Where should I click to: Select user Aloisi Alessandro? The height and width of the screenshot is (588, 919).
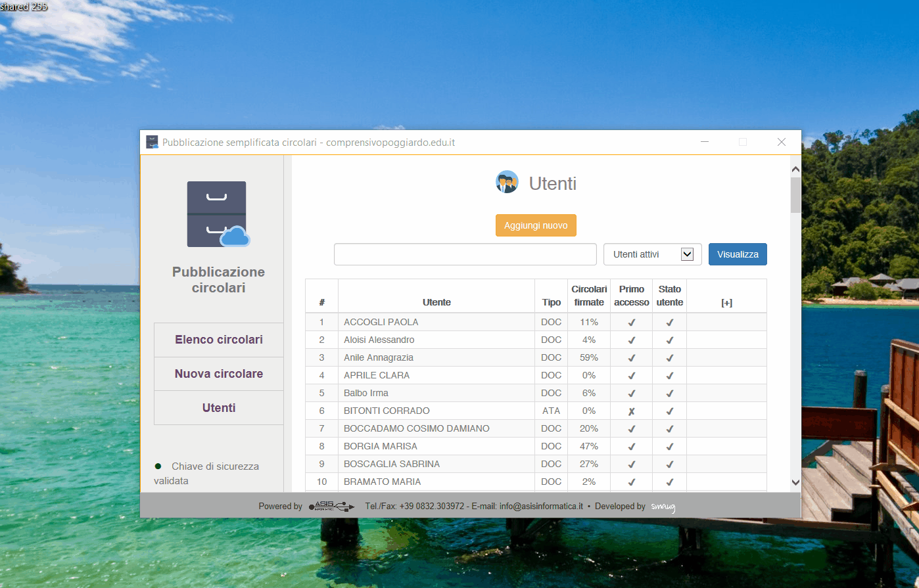click(379, 340)
